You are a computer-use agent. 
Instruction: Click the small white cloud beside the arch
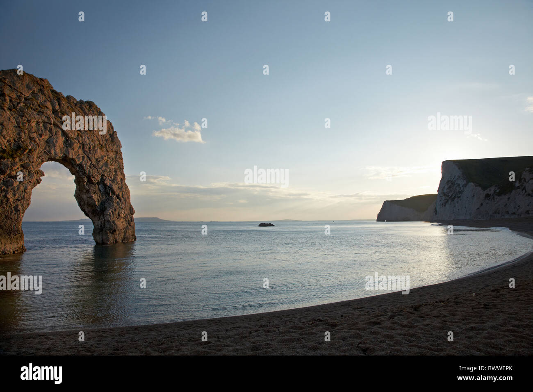[178, 130]
